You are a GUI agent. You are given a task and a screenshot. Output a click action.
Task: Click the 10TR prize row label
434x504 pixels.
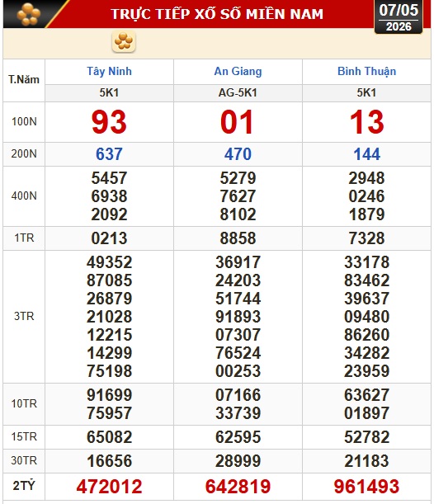click(24, 403)
